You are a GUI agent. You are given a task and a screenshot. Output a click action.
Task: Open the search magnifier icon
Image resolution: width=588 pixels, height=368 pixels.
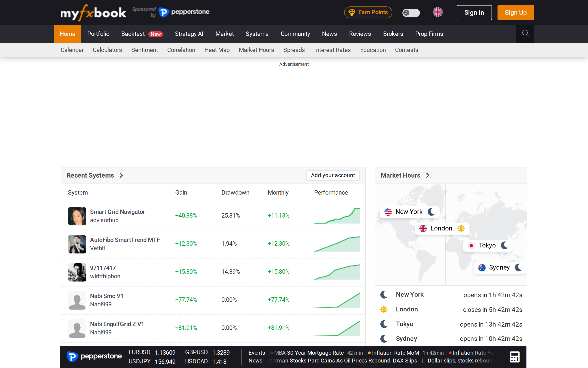click(525, 34)
